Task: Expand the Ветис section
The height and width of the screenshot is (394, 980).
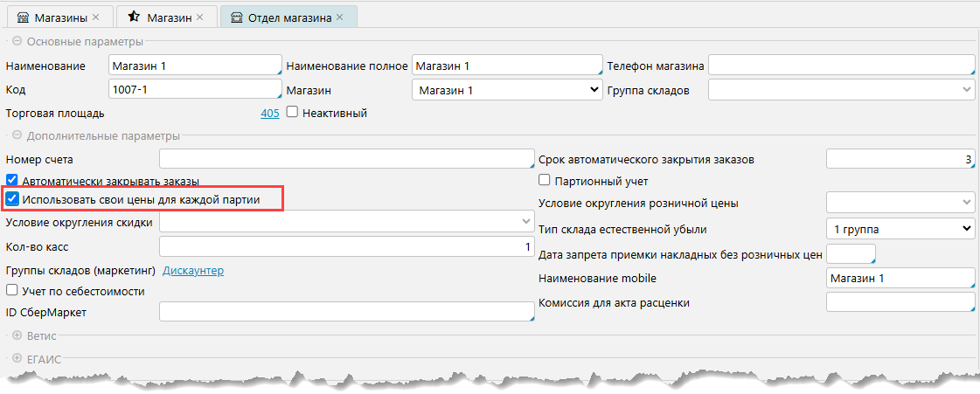Action: 17,335
